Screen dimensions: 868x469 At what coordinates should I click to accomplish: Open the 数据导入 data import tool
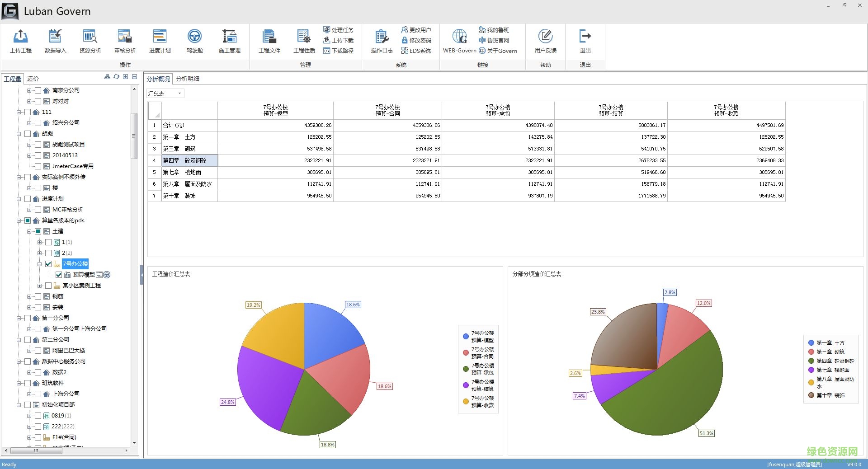tap(55, 37)
